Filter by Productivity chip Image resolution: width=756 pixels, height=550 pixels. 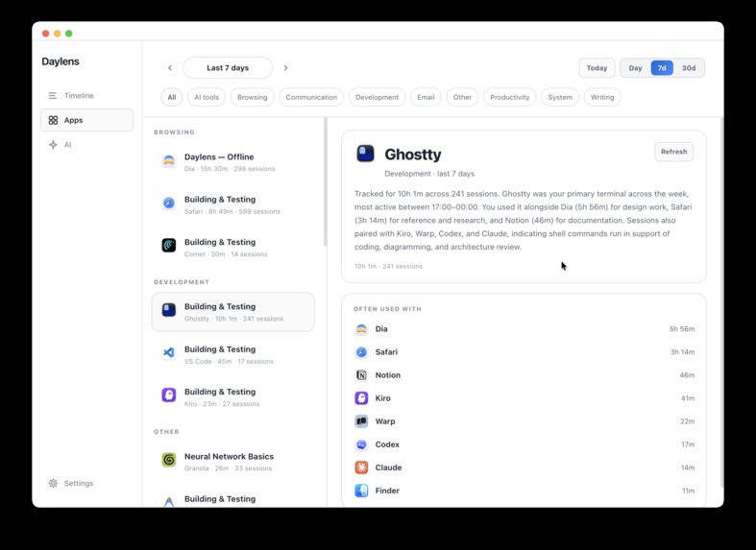(510, 97)
